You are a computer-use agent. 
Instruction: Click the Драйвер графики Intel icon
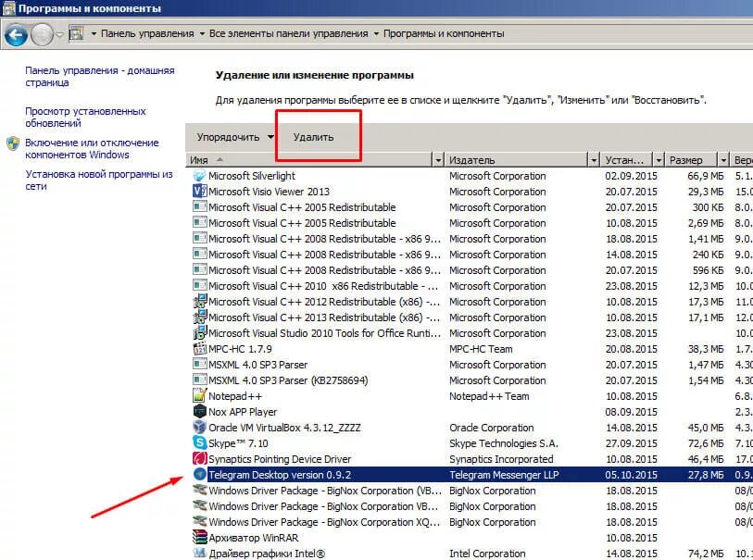199,554
